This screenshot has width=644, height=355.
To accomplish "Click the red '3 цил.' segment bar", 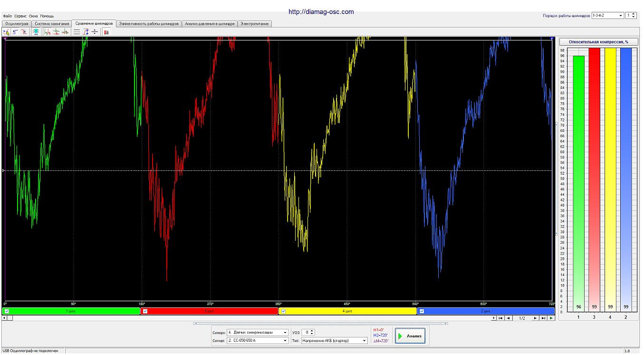I will pyautogui.click(x=209, y=311).
